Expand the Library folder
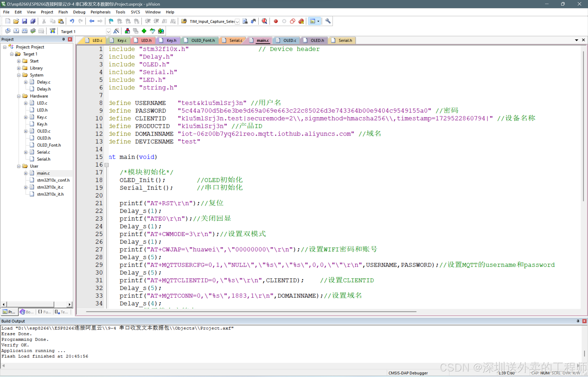588x377 pixels. tap(19, 68)
